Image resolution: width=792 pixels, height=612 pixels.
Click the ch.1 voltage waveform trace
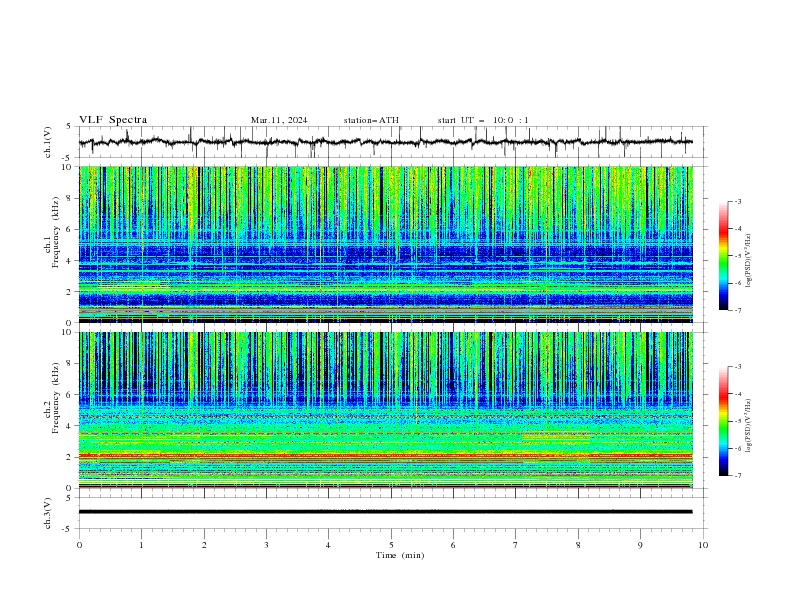click(x=385, y=142)
